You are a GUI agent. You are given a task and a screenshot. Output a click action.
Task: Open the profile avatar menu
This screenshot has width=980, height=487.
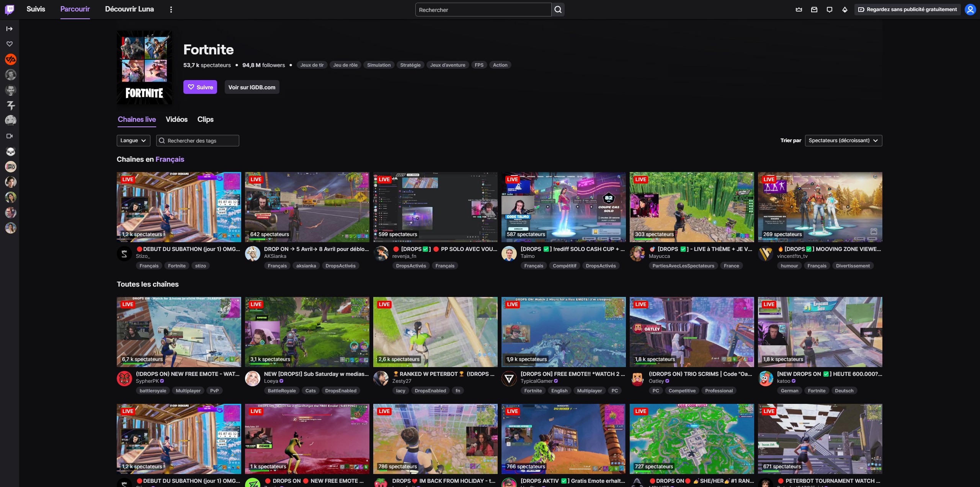pos(971,10)
